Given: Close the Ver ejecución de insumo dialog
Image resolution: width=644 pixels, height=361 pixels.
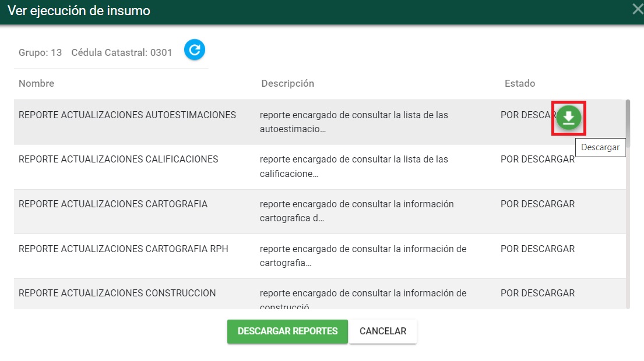Looking at the screenshot, I should tap(638, 9).
